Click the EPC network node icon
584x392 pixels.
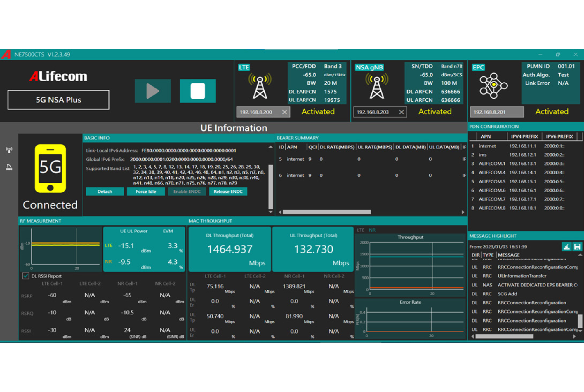click(x=493, y=85)
